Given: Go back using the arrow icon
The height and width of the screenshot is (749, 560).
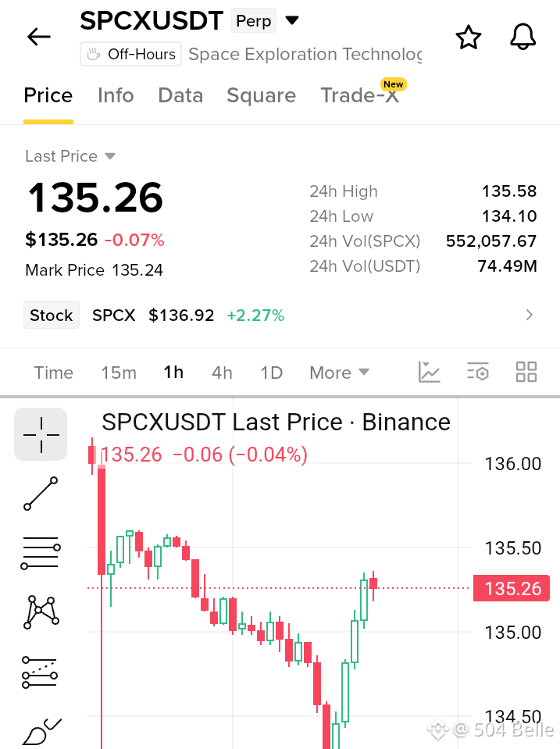Looking at the screenshot, I should pyautogui.click(x=39, y=37).
